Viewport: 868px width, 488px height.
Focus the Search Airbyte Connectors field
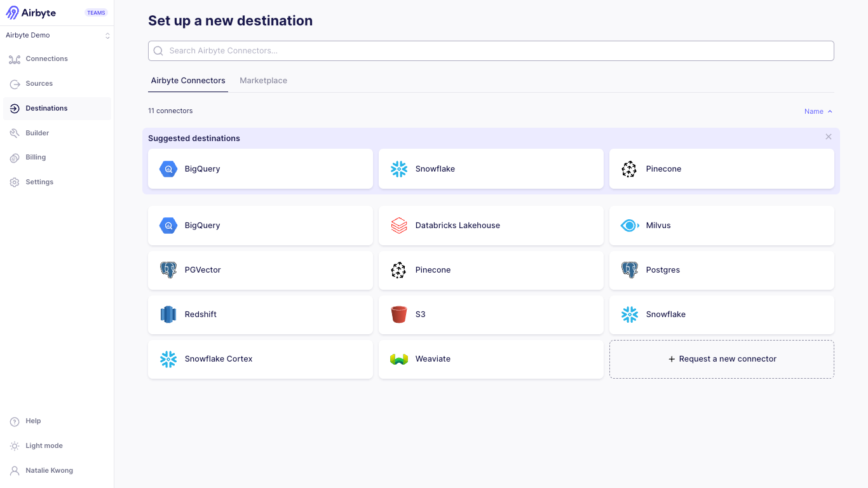click(x=491, y=51)
